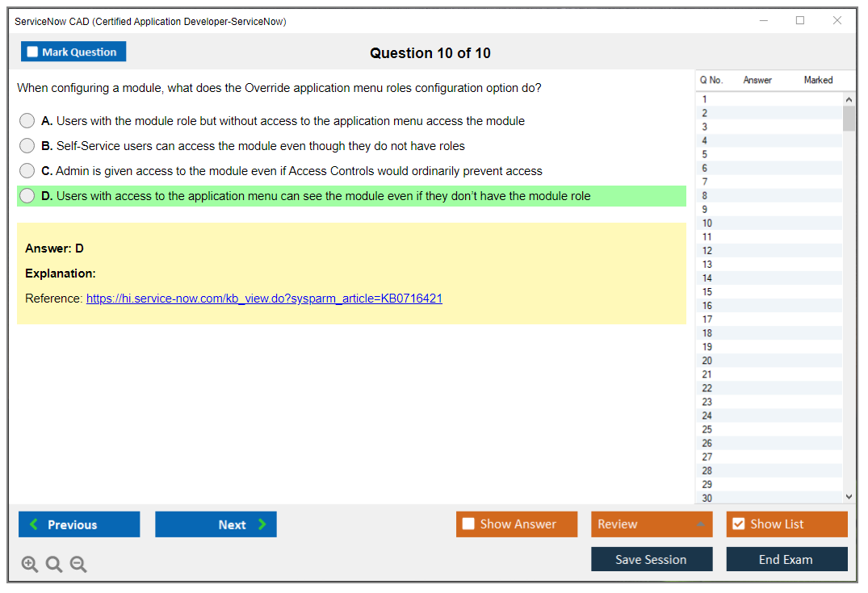Go to the Previous question

point(79,524)
